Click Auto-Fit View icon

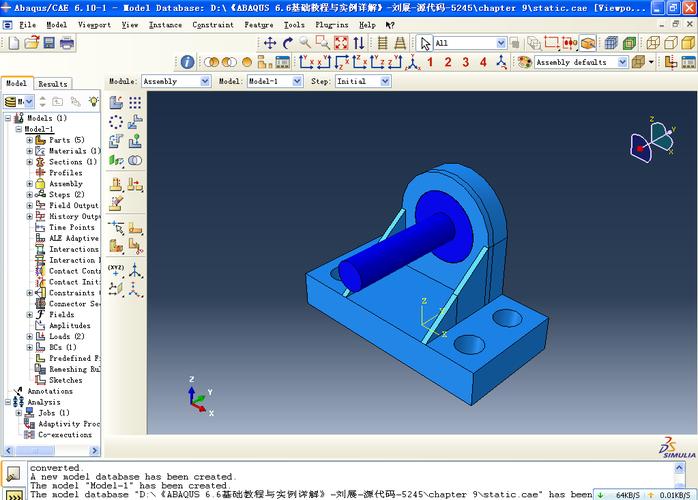(x=341, y=43)
